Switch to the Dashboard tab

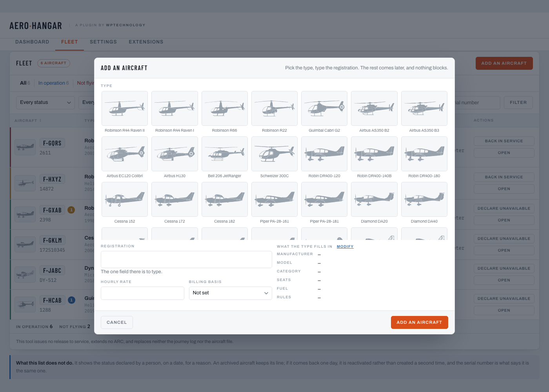pos(32,42)
